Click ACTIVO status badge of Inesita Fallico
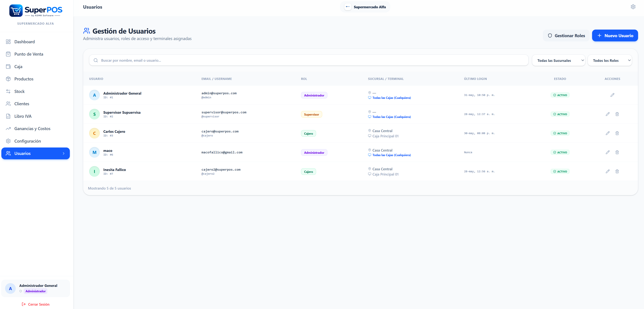The height and width of the screenshot is (309, 644). [x=560, y=172]
